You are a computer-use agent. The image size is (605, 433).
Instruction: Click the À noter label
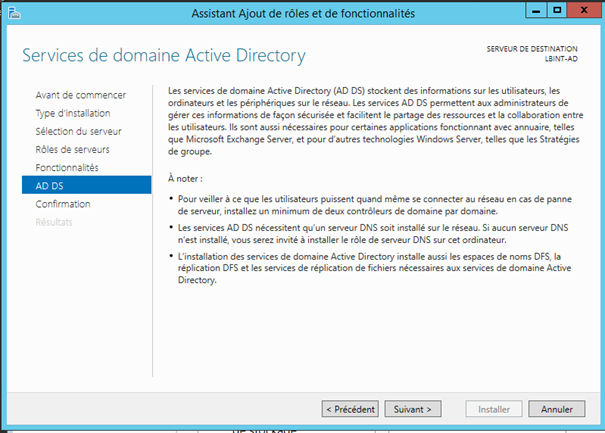click(x=186, y=176)
